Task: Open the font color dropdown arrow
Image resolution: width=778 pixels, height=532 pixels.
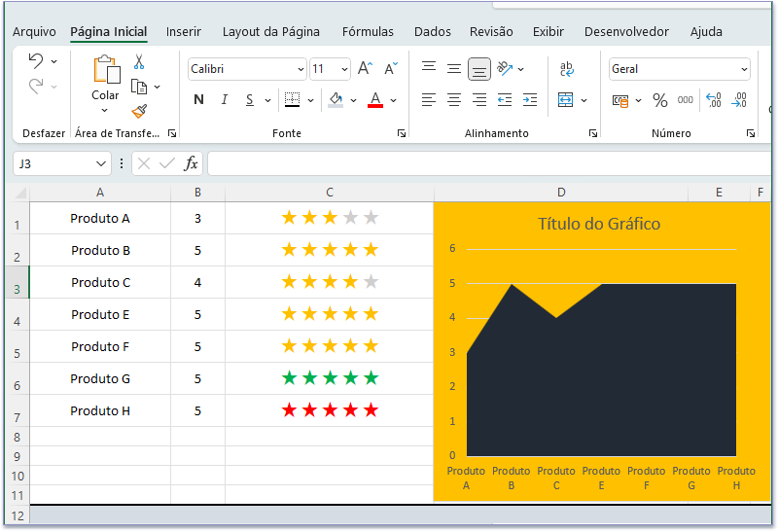Action: click(394, 101)
